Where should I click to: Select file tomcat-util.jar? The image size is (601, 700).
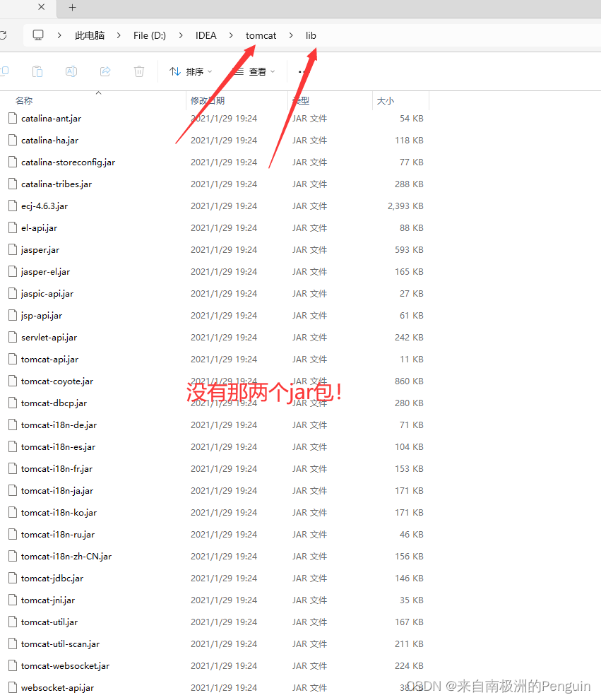pyautogui.click(x=49, y=622)
